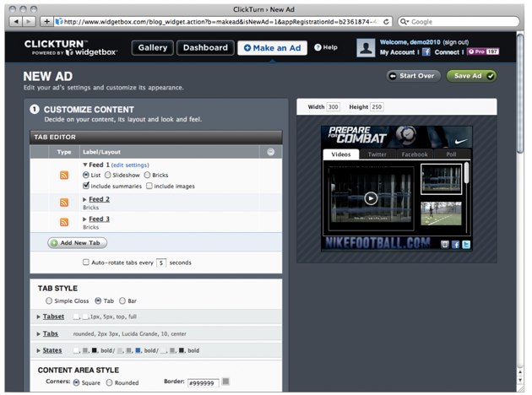Screen dimensions: 532x395
Task: Switch to the Videos tab in ad preview
Action: 340,154
